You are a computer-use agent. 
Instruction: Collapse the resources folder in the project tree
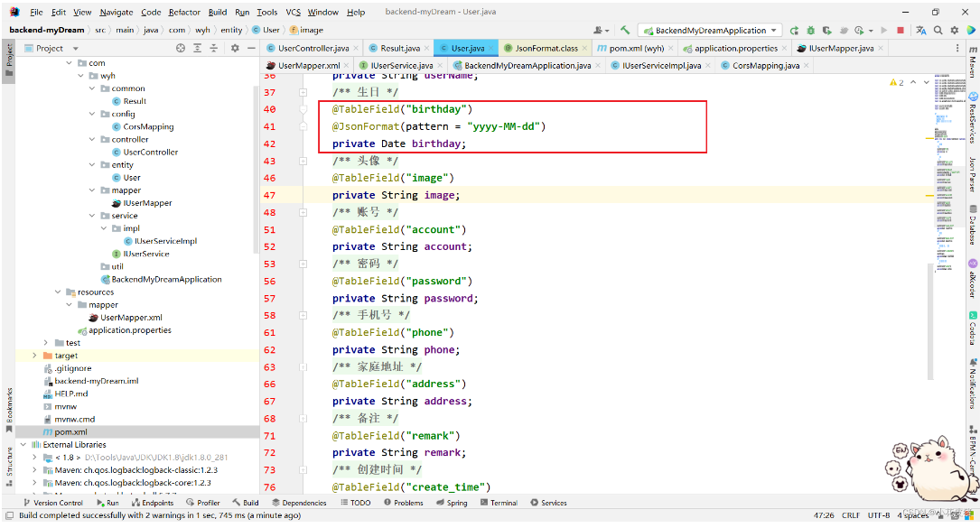click(58, 292)
